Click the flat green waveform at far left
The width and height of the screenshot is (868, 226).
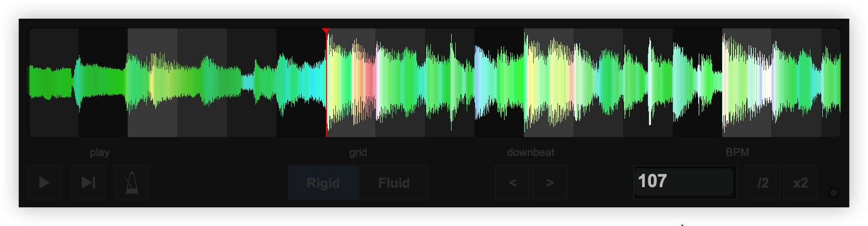(49, 82)
